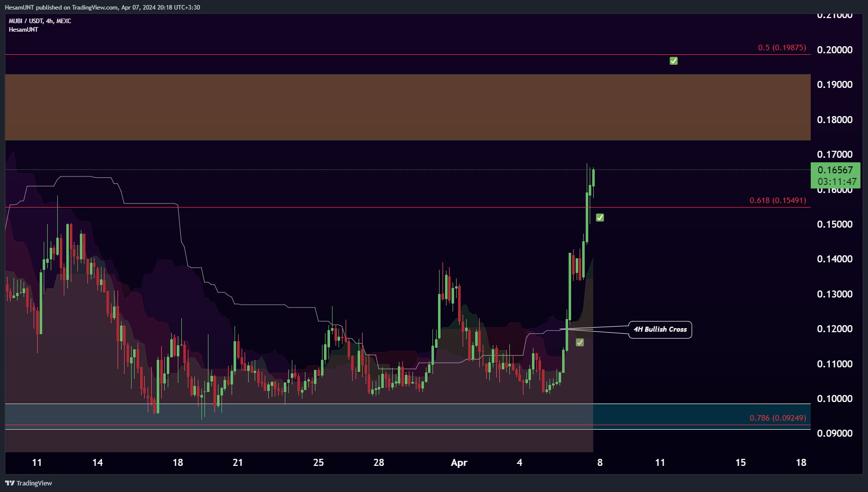Click the current price tag 0.16567
This screenshot has height=492, width=868.
(835, 170)
